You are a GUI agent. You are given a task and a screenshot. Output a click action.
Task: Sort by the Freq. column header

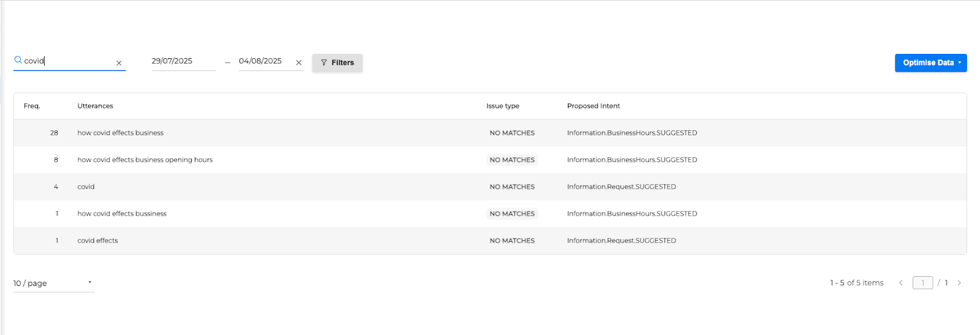tap(32, 106)
